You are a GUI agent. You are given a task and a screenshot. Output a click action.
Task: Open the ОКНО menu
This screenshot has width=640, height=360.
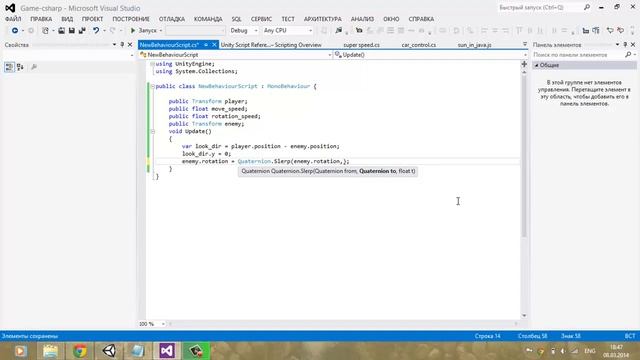pyautogui.click(x=391, y=19)
